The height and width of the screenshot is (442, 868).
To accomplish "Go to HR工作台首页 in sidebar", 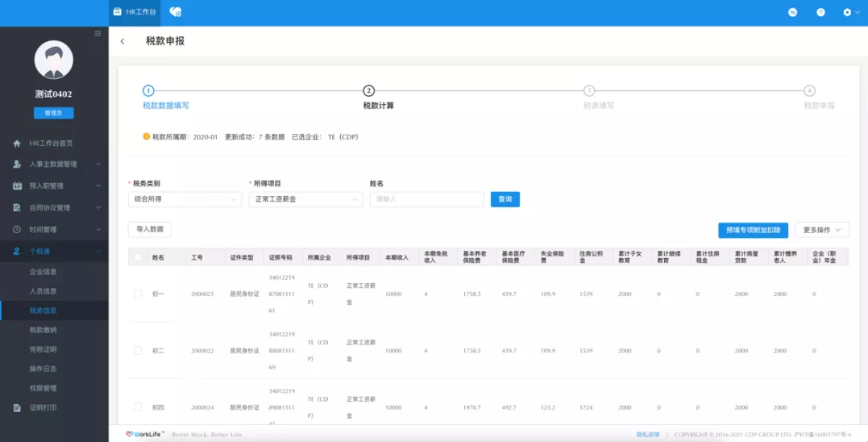I will click(51, 144).
